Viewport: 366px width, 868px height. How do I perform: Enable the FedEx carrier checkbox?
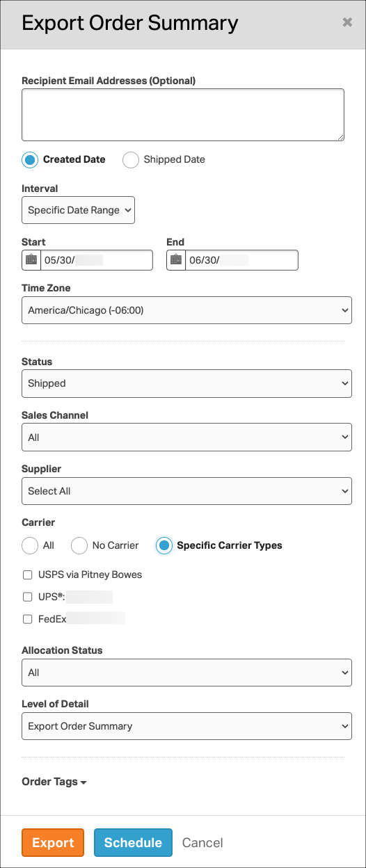pyautogui.click(x=28, y=619)
